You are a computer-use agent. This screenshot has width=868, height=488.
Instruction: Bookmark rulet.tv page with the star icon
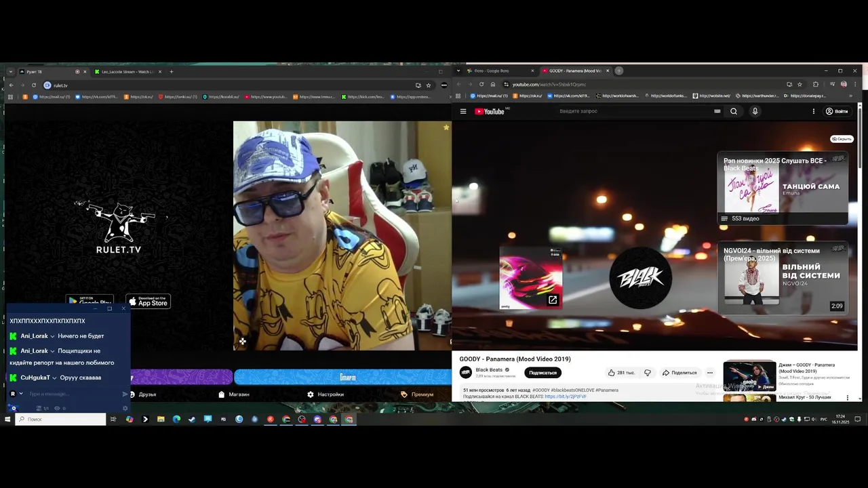click(429, 85)
